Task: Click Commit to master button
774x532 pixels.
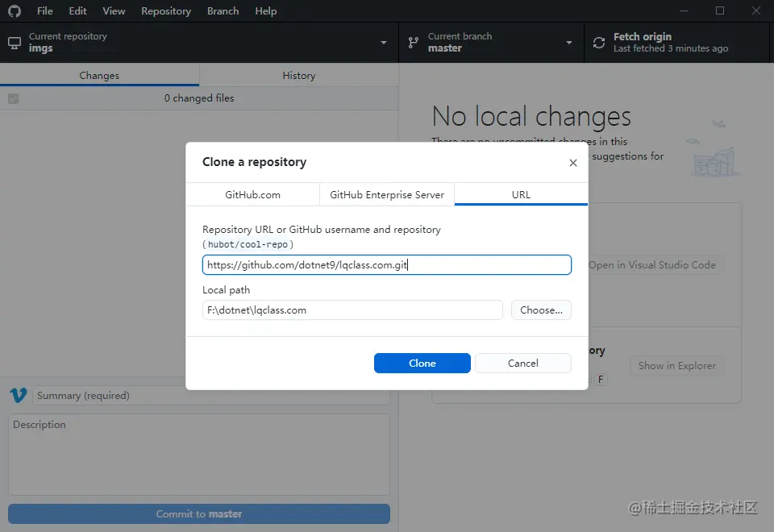Action: click(x=199, y=513)
